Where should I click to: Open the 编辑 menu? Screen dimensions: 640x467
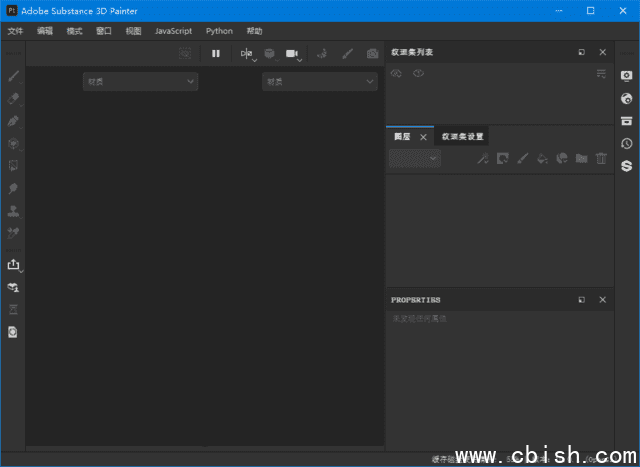[45, 31]
